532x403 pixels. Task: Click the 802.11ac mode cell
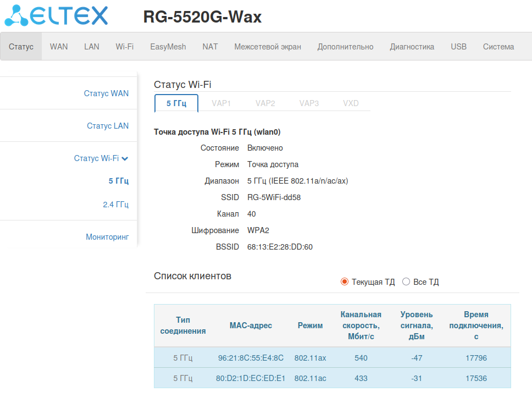(310, 378)
